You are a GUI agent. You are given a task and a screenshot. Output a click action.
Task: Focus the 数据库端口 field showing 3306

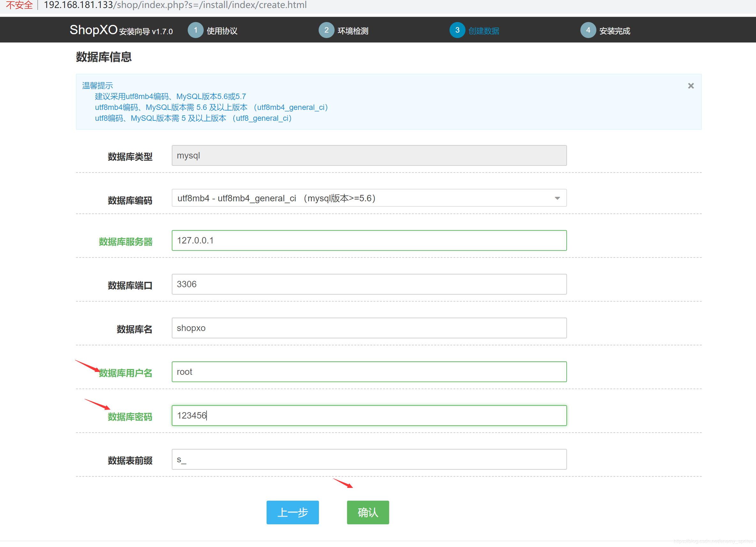pos(369,284)
